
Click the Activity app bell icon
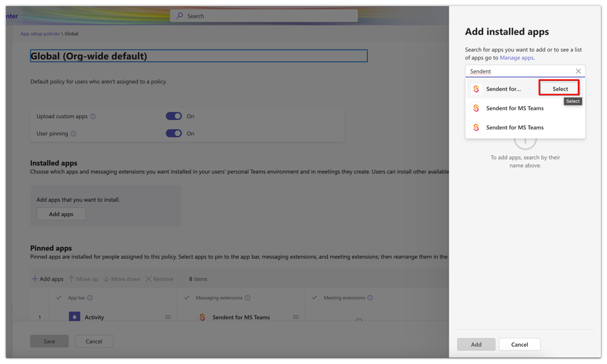click(x=75, y=317)
